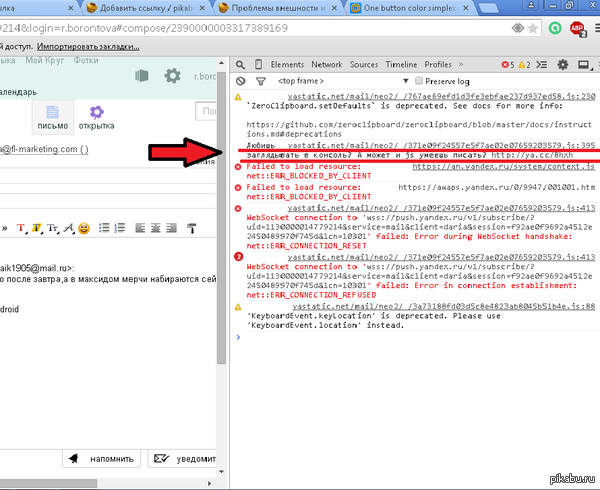This screenshot has width=600, height=490.
Task: Clear the console log
Action: tap(241, 80)
